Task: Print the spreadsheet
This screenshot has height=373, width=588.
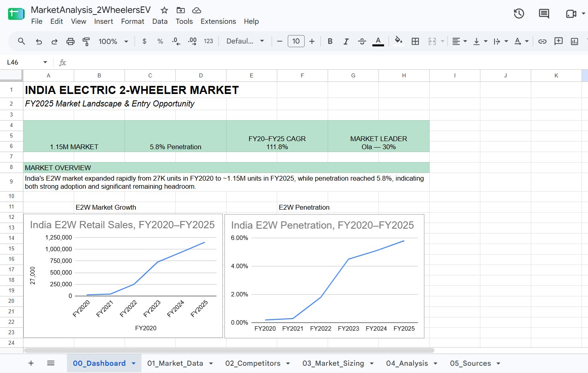Action: tap(71, 41)
